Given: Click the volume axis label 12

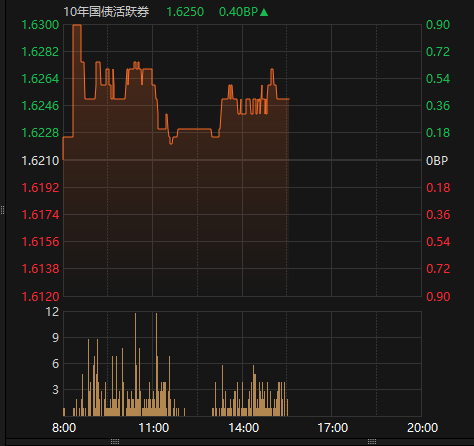Looking at the screenshot, I should [x=52, y=312].
